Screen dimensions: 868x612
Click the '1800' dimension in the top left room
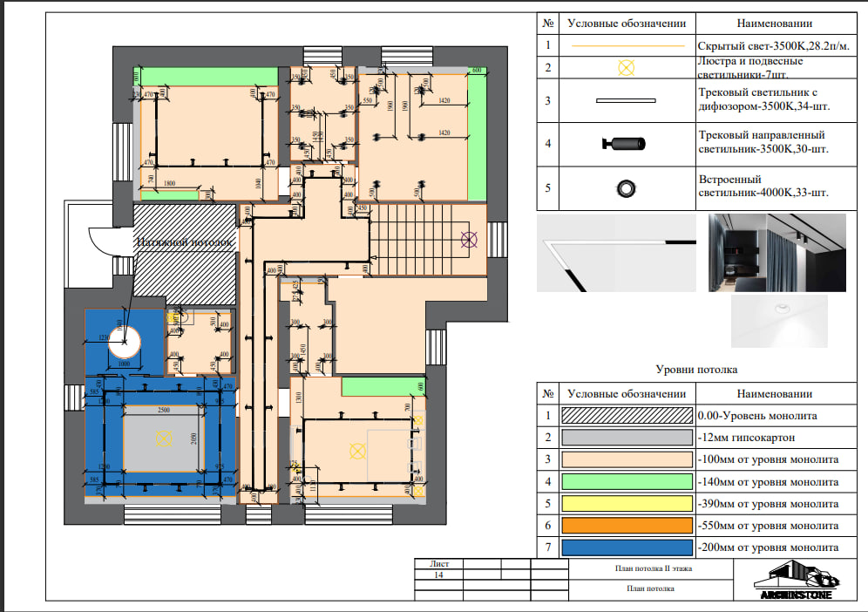169,183
